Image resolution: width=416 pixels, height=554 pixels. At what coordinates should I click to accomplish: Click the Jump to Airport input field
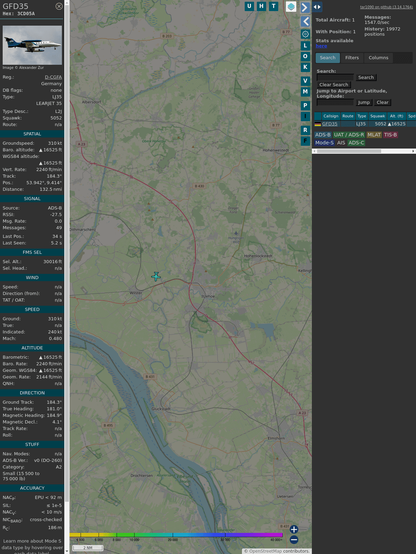point(335,102)
